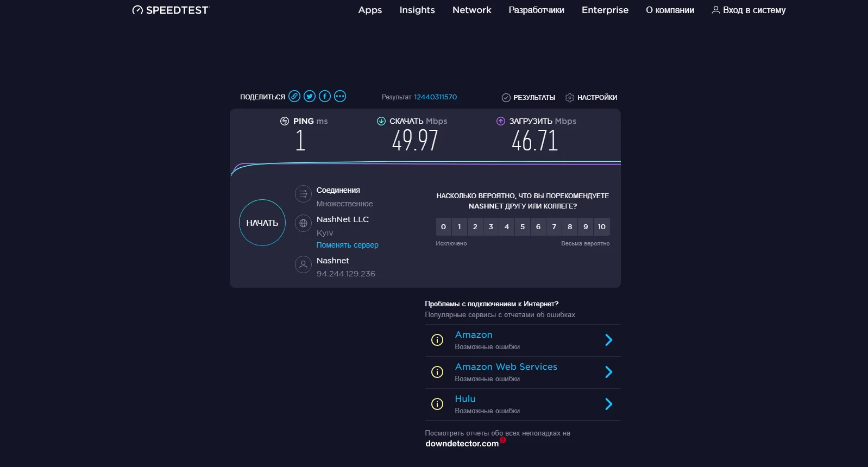Click the Amazon info icon
Screen dimensions: 868x467
(437, 340)
